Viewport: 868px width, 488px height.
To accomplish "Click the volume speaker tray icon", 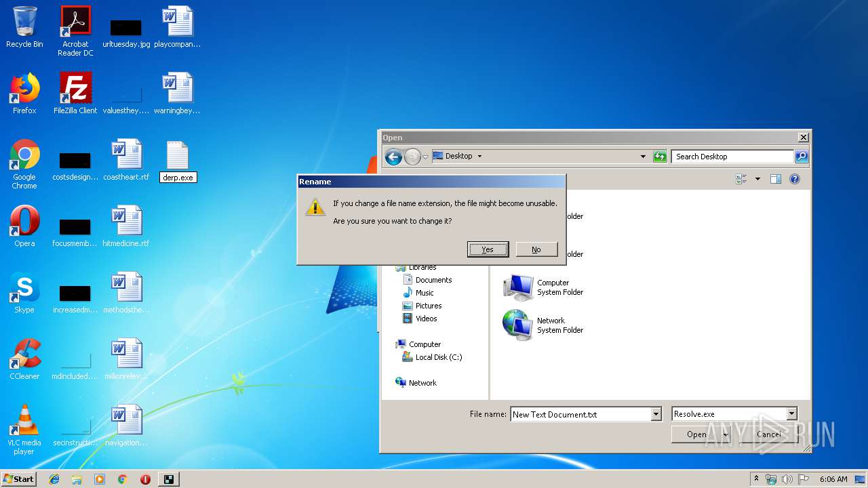I will pos(787,479).
